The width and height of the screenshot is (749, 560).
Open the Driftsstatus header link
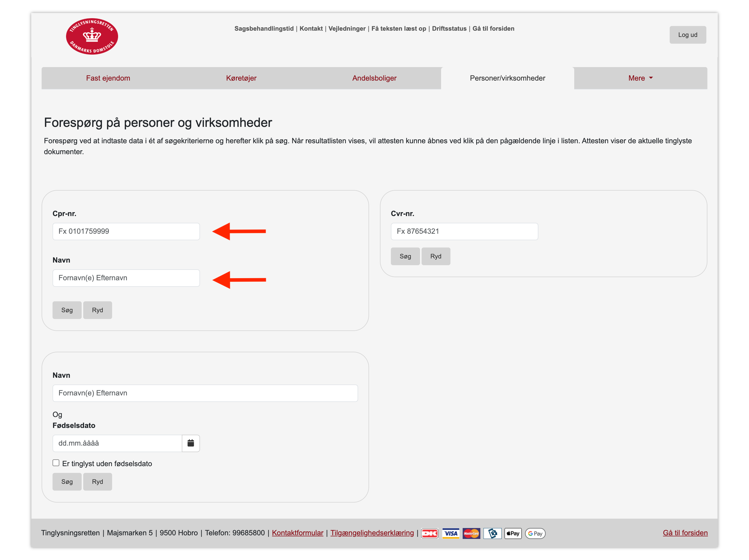point(449,28)
